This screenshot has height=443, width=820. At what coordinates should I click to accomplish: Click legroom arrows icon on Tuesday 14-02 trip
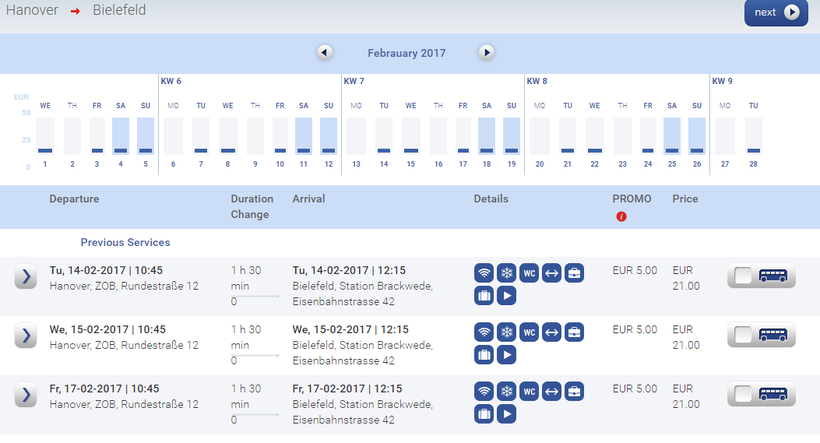551,274
